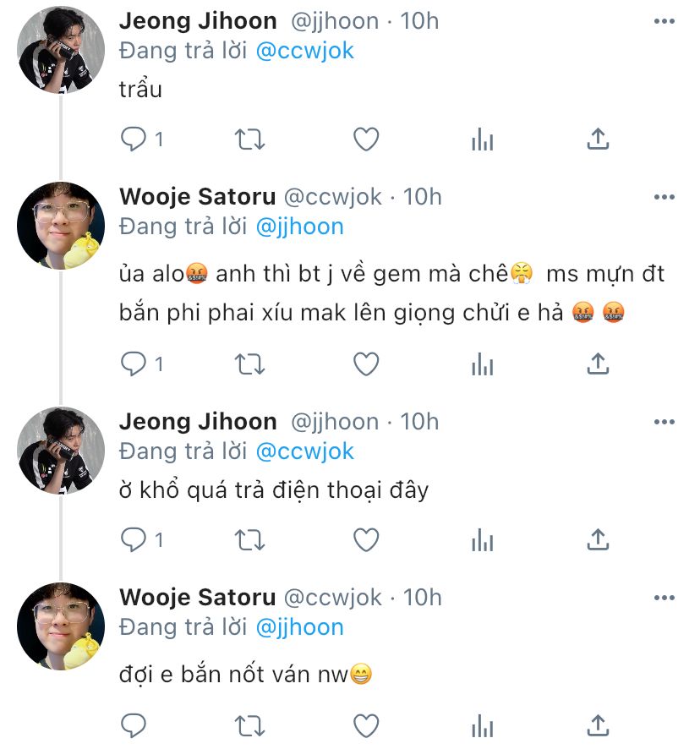
Task: Open more options on "trả điện thoại" tweet
Action: point(664,422)
